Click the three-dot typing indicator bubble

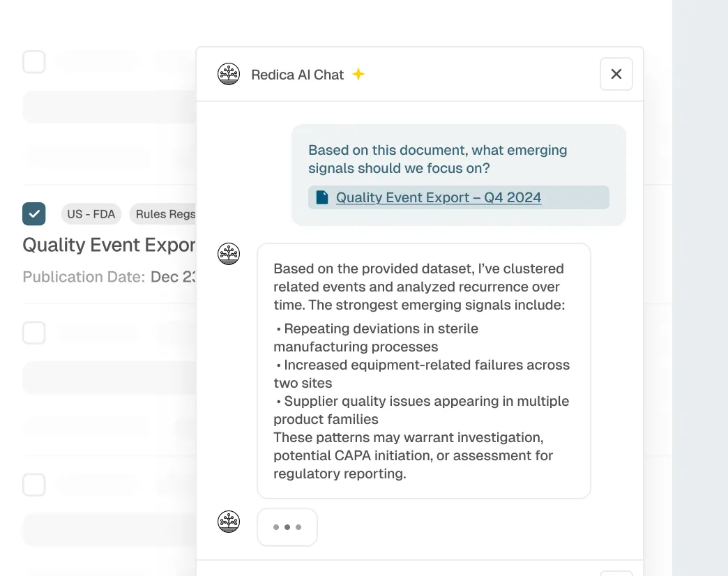[287, 526]
